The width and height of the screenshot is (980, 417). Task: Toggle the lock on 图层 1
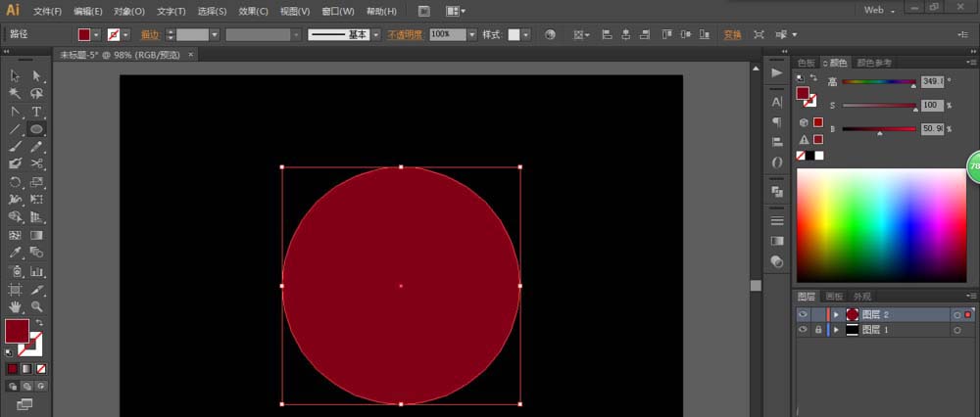(818, 330)
